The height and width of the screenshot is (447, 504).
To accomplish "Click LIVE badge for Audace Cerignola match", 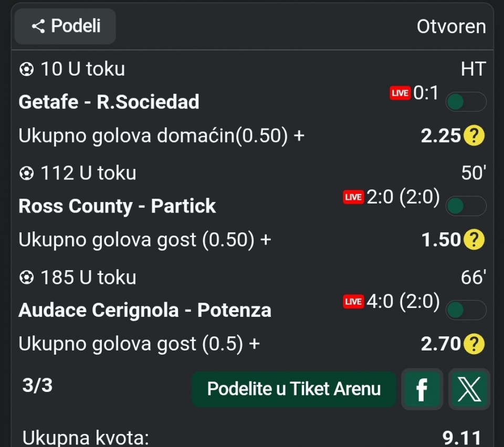I will (353, 301).
